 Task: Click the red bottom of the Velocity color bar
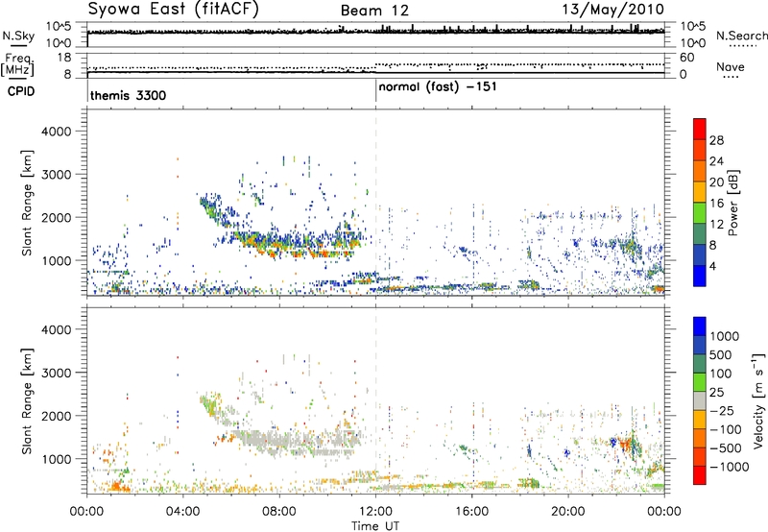coord(700,475)
